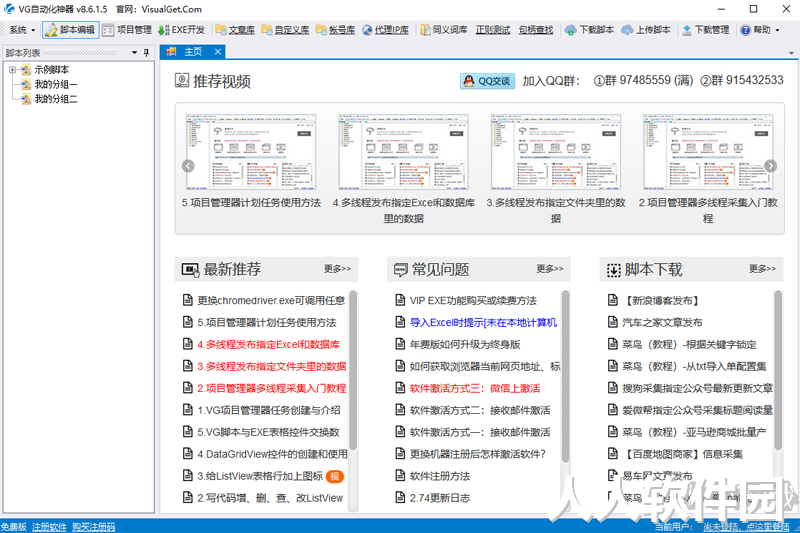Click the 最新推荐 list scrollbar
This screenshot has width=800, height=533.
(353, 370)
